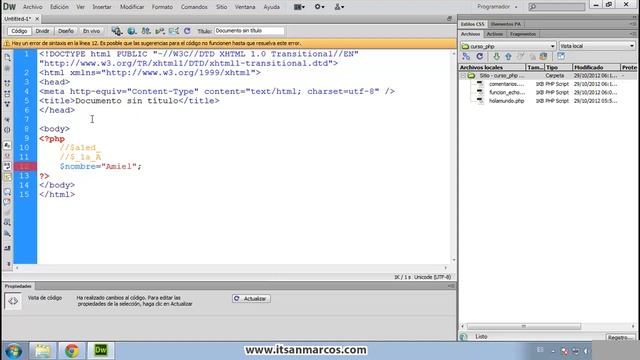Open the Archivos panel group options menu

[633, 34]
